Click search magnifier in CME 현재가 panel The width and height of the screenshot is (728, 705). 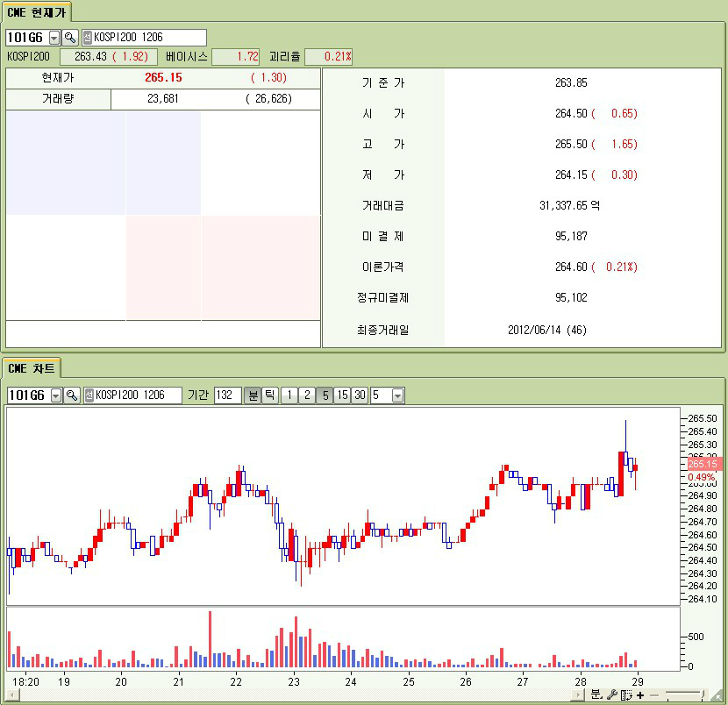click(70, 38)
